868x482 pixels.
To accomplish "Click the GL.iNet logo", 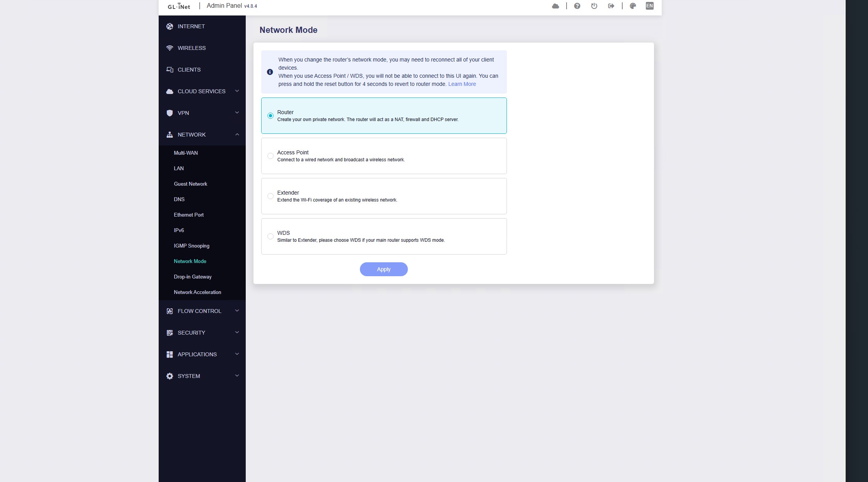I will (179, 6).
